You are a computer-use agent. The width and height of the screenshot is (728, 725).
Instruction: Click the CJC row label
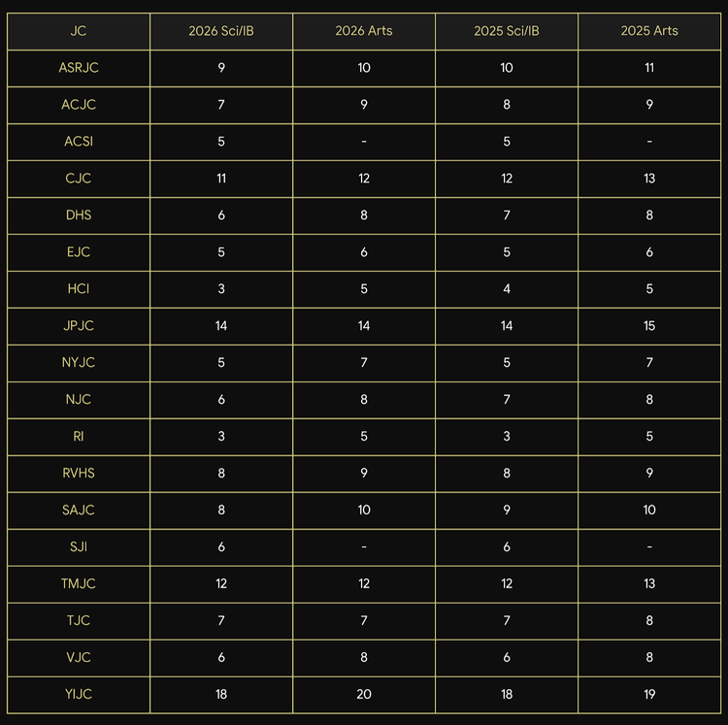coord(79,179)
